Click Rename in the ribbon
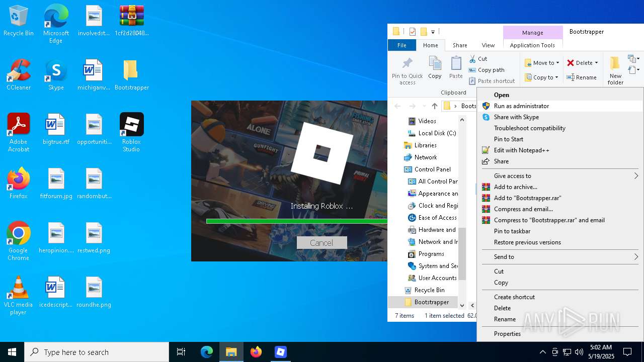 click(582, 77)
